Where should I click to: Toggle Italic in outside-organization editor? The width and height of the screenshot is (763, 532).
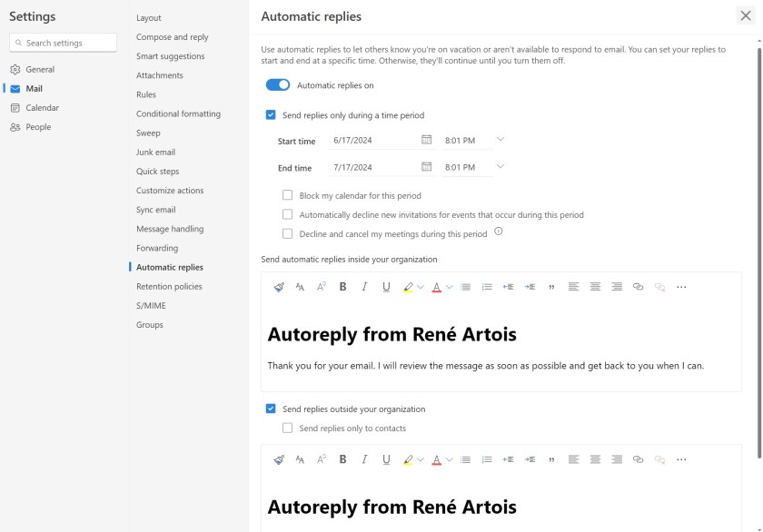pos(364,459)
